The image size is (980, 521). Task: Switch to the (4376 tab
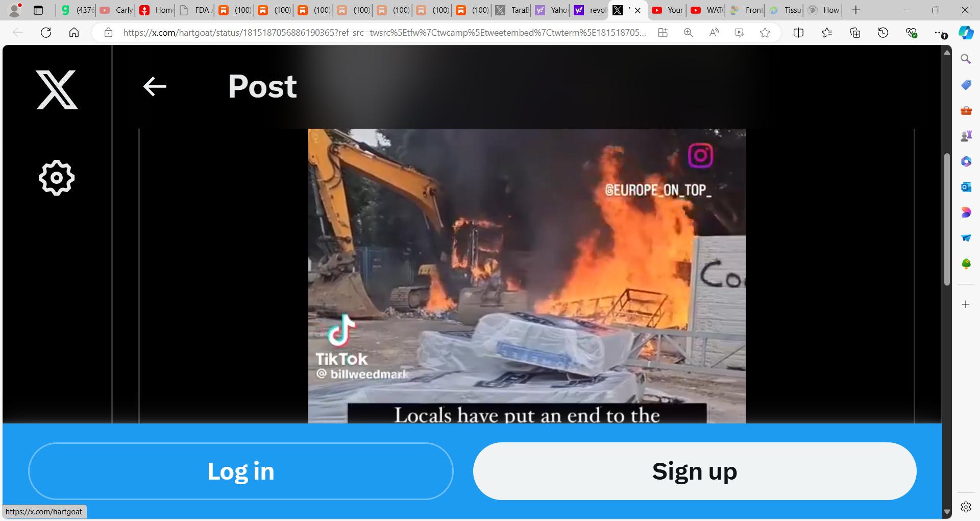[77, 10]
